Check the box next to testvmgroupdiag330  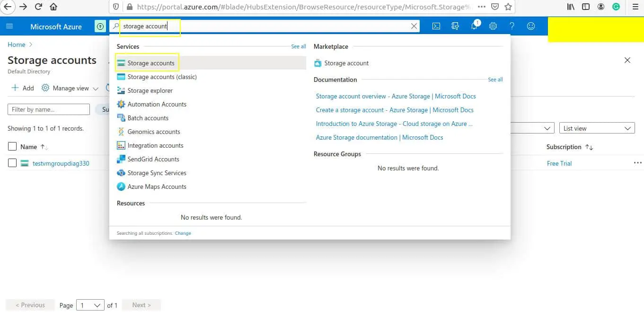[12, 163]
